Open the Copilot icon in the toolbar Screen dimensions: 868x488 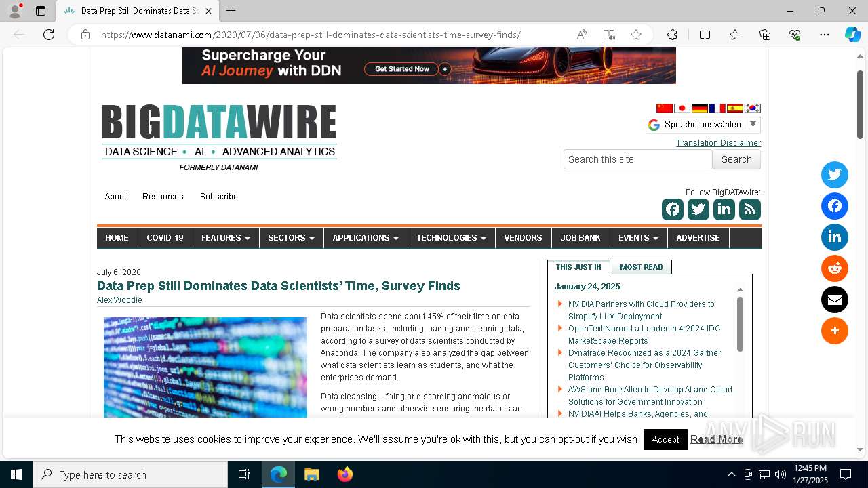click(x=852, y=35)
